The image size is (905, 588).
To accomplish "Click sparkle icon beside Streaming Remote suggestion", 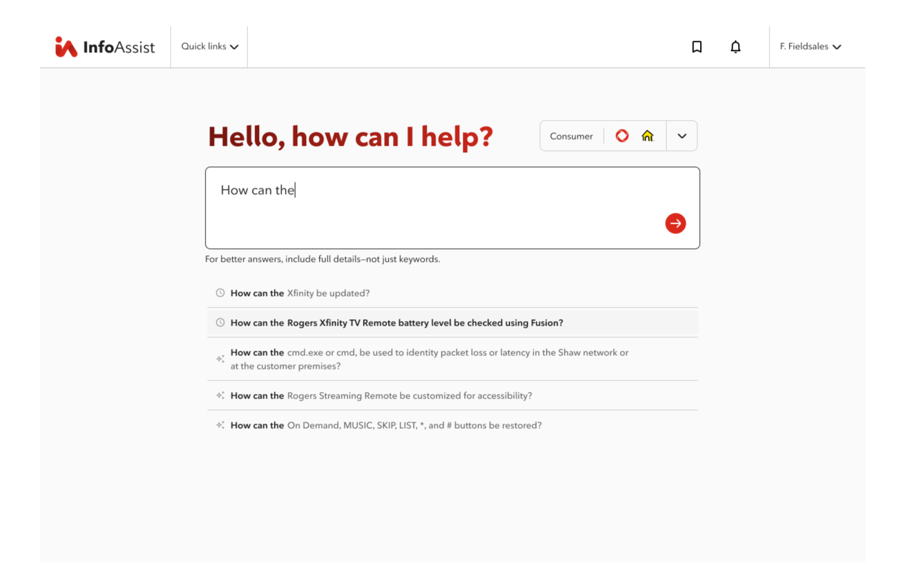I will click(x=220, y=395).
